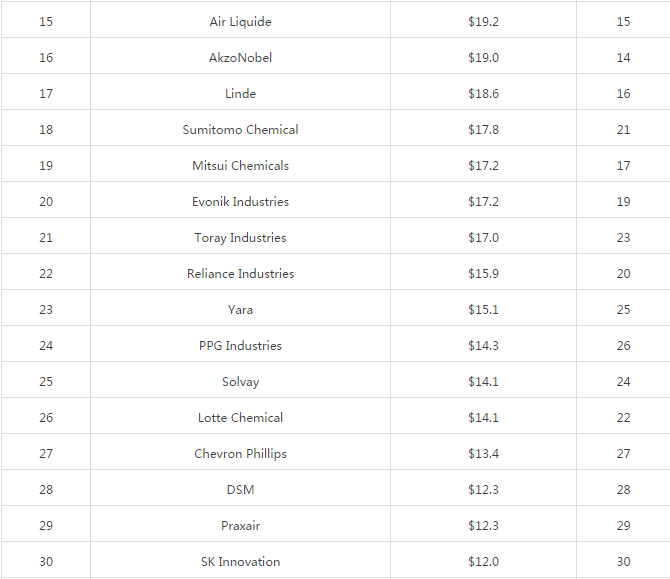Click the $19.2 sales value
The width and height of the screenshot is (670, 579).
[483, 22]
